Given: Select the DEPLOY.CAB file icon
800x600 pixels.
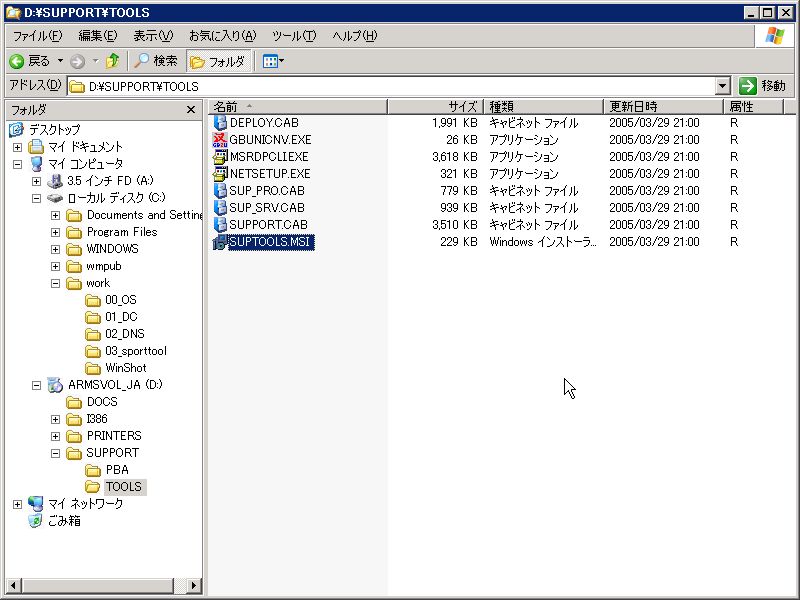Looking at the screenshot, I should point(220,122).
